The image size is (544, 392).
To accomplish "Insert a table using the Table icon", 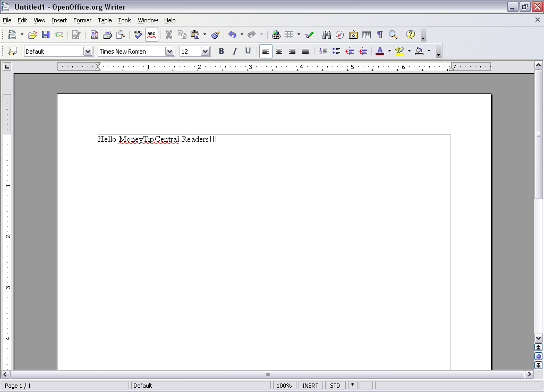I will 289,35.
